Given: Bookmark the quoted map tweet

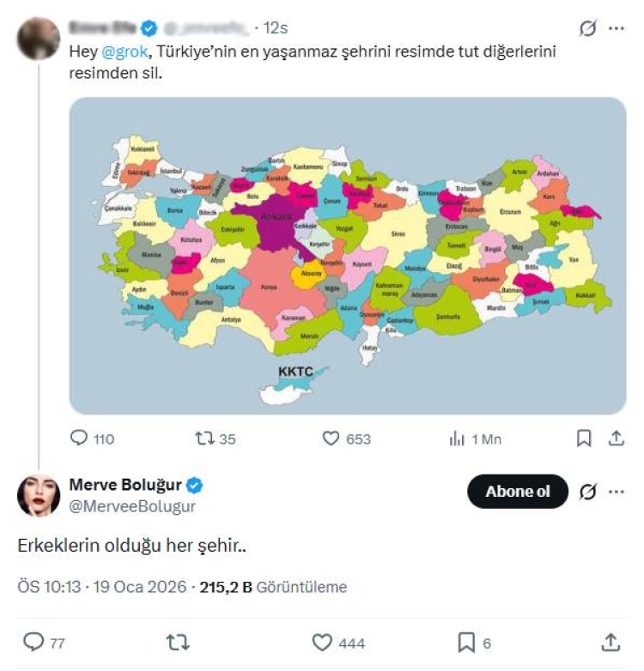Looking at the screenshot, I should point(584,438).
